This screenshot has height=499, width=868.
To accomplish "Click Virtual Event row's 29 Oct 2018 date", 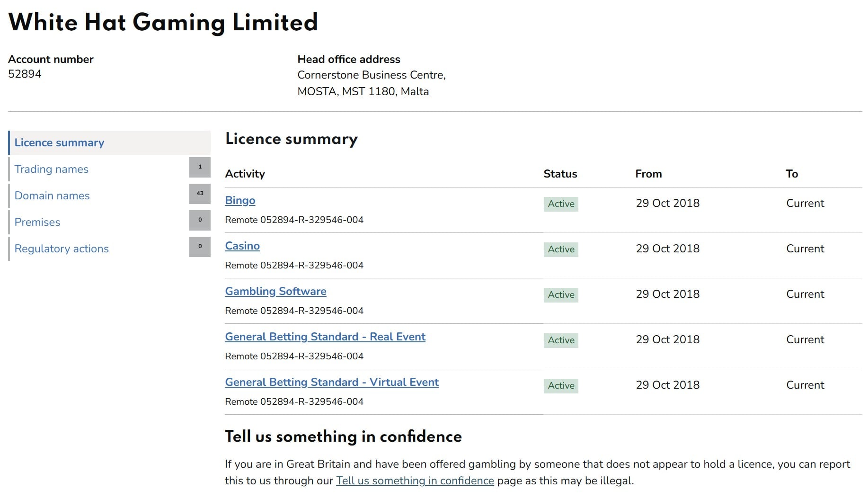I will (x=668, y=385).
